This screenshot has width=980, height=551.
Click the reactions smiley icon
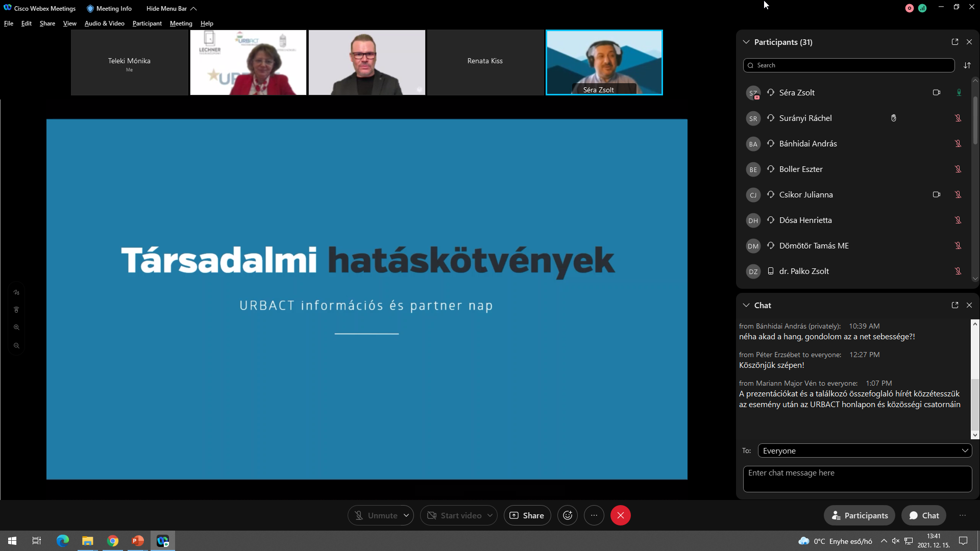click(x=568, y=515)
